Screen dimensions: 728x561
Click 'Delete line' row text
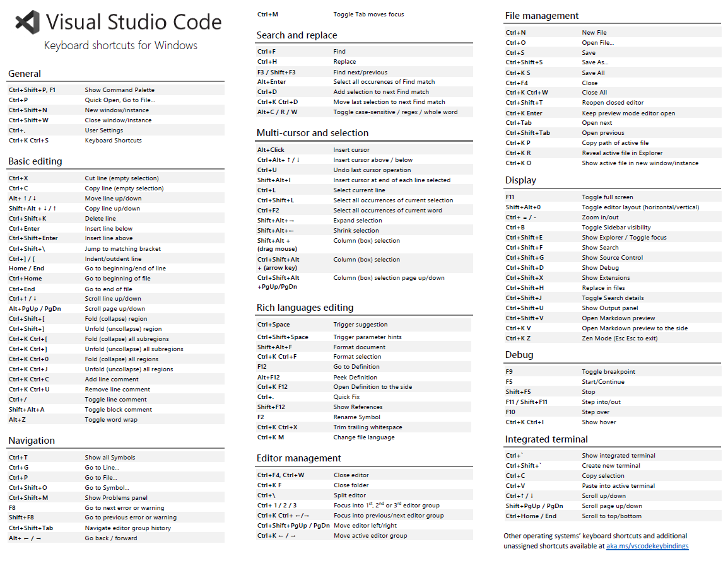point(100,219)
